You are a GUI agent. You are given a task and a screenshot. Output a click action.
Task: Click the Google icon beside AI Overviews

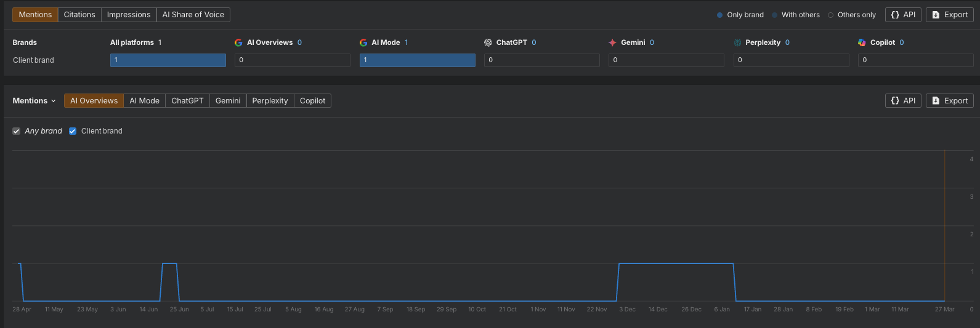click(x=238, y=42)
